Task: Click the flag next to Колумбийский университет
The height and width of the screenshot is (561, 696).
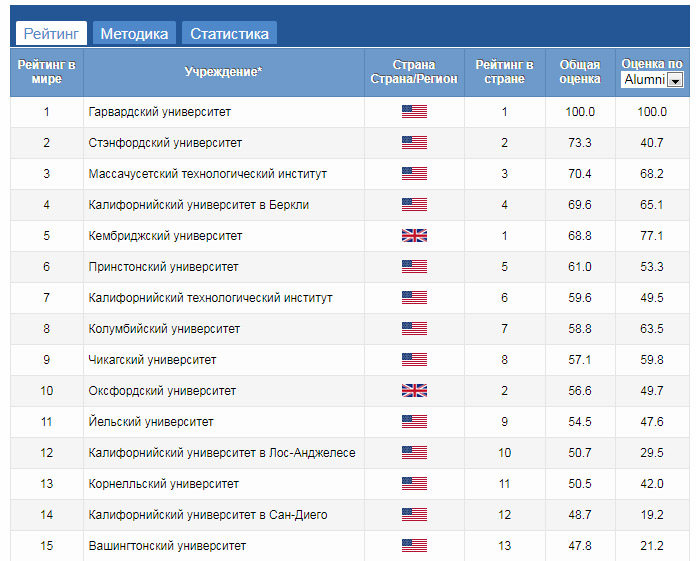Action: 414,329
